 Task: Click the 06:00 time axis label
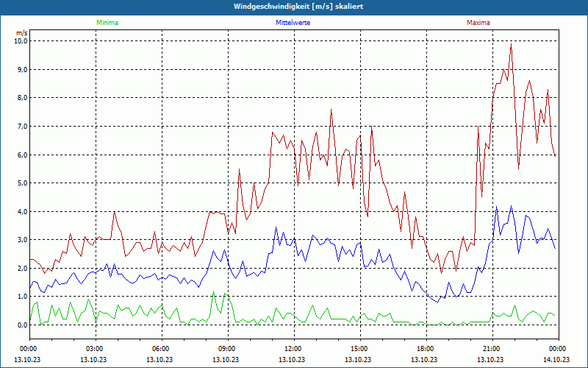(162, 349)
